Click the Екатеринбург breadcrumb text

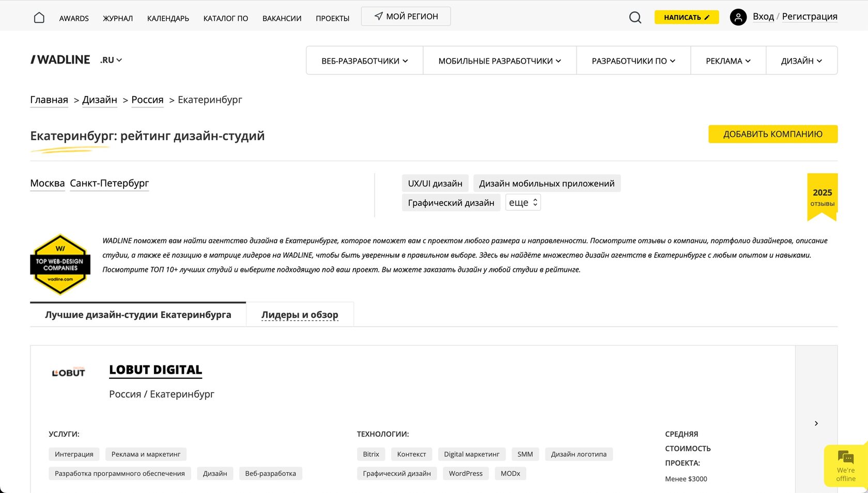click(210, 100)
